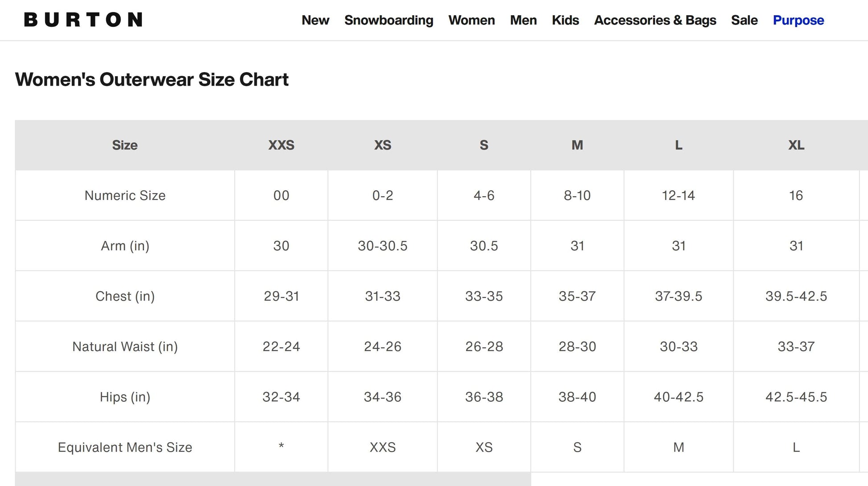Click the Numeric Size row label
The image size is (868, 486).
point(125,196)
